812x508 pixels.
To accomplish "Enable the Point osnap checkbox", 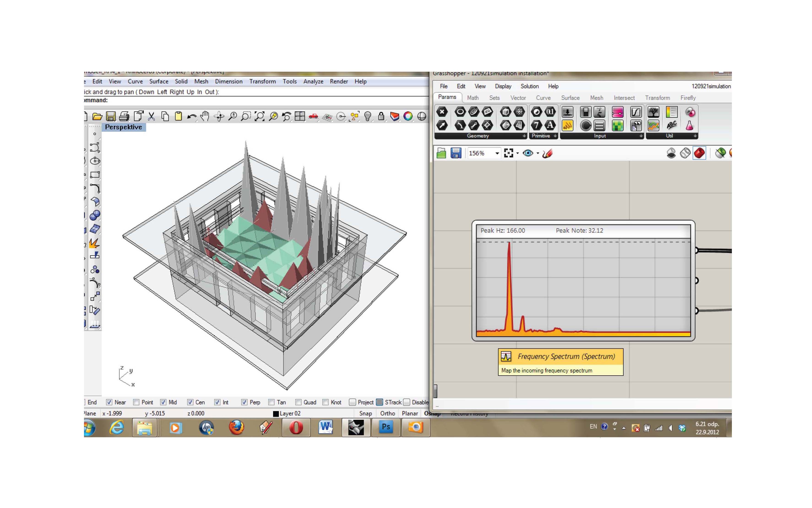I will (136, 402).
